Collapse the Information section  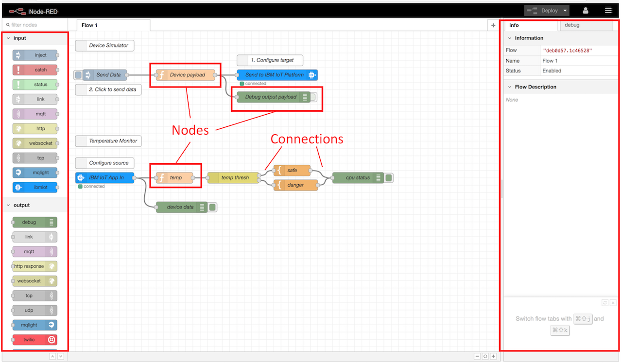[x=561, y=38]
